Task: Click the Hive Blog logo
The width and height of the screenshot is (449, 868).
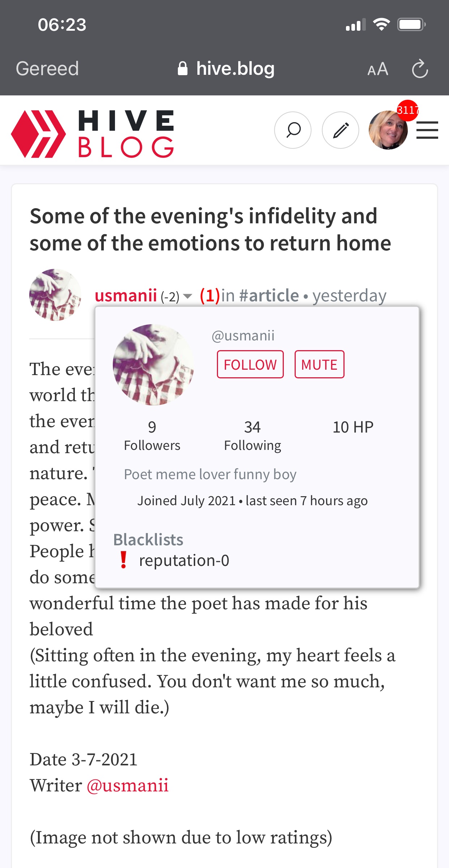Action: click(x=93, y=134)
